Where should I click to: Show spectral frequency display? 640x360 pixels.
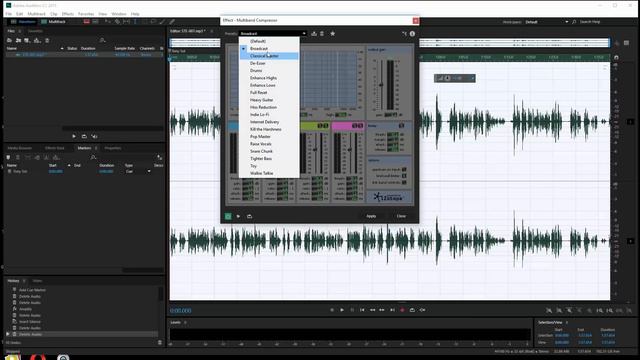pos(87,22)
